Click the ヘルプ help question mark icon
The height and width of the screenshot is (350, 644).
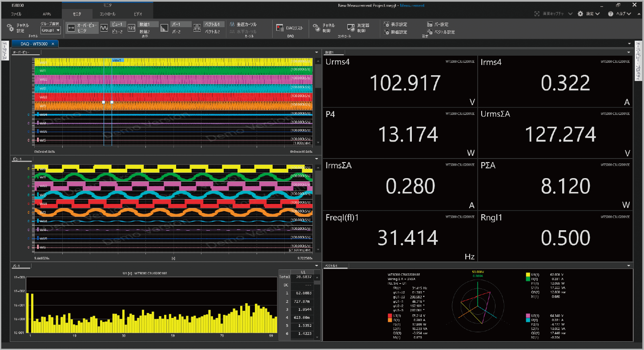(611, 14)
